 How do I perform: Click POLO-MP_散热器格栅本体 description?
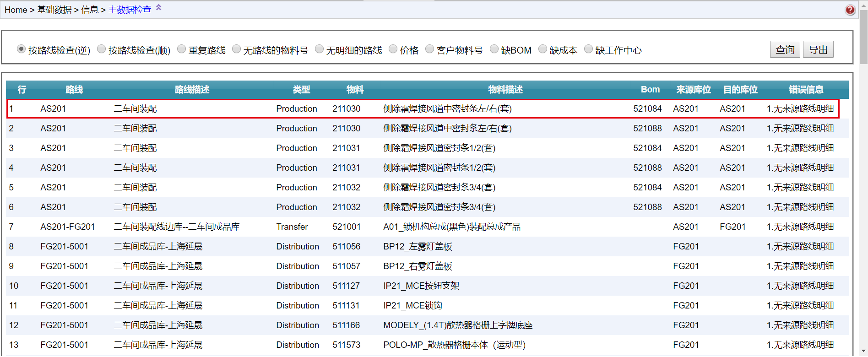pos(454,345)
